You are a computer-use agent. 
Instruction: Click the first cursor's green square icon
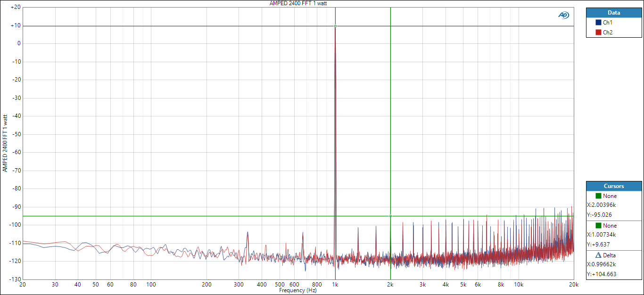[598, 196]
